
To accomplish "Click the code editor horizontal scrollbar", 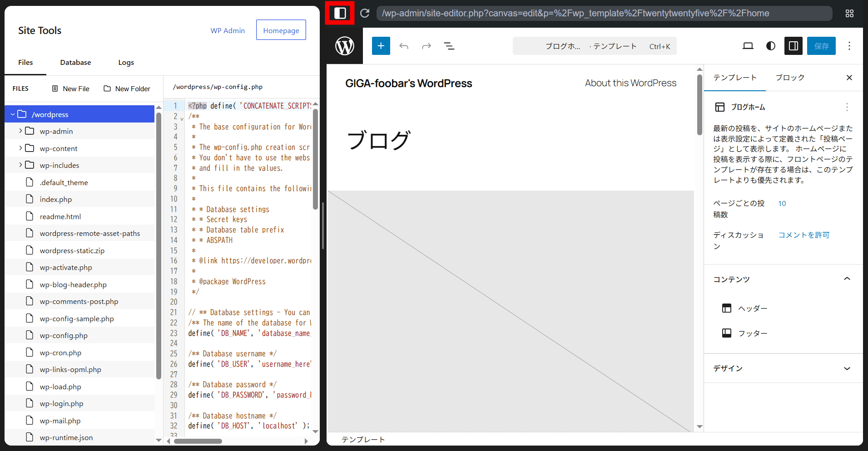I will pyautogui.click(x=198, y=441).
